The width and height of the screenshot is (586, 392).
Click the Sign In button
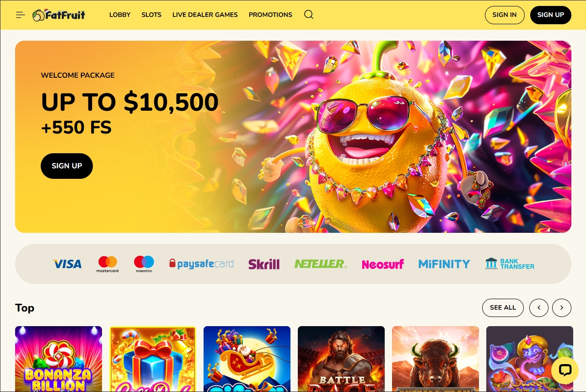pyautogui.click(x=505, y=15)
